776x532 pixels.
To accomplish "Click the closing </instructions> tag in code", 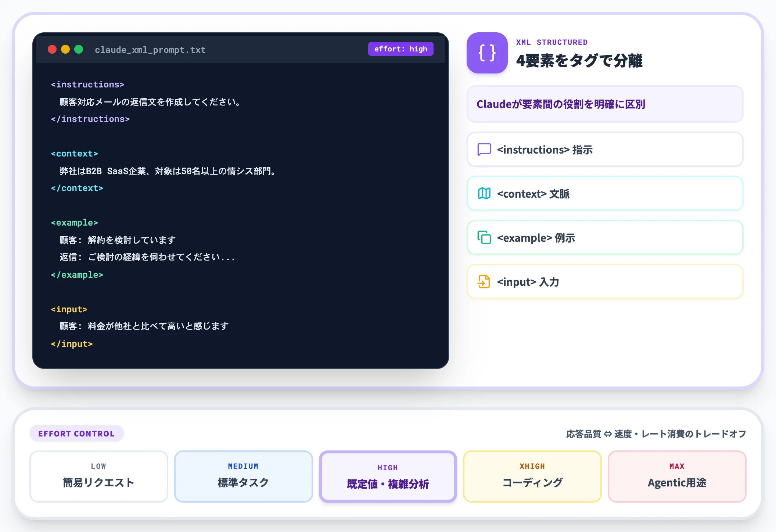I will coord(90,119).
